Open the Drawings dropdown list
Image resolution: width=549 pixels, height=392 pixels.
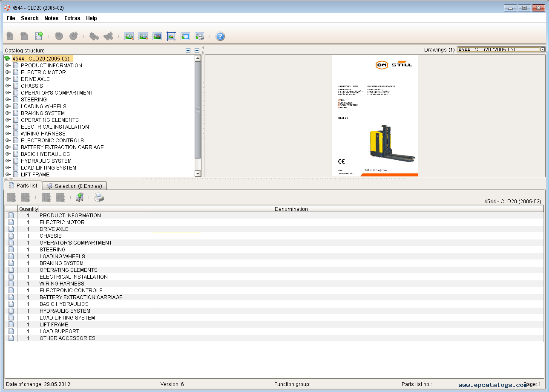543,50
